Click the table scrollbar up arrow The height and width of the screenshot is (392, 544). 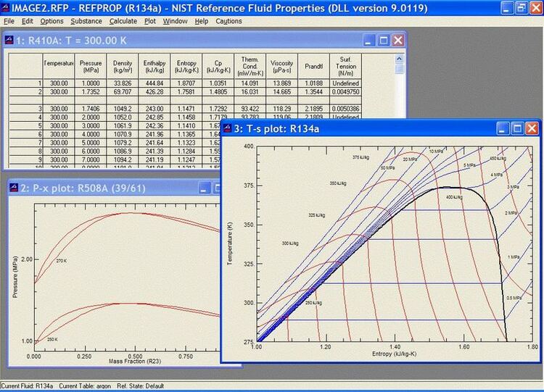(x=400, y=58)
